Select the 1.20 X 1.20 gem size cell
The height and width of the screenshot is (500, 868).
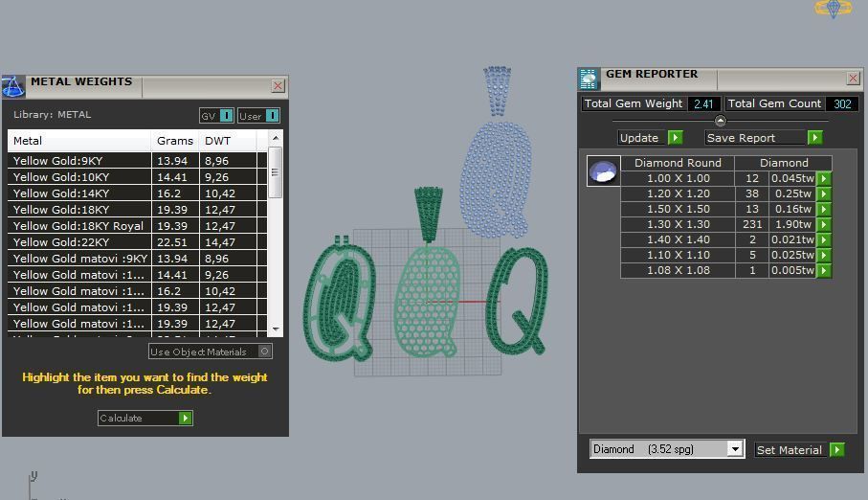pos(678,193)
